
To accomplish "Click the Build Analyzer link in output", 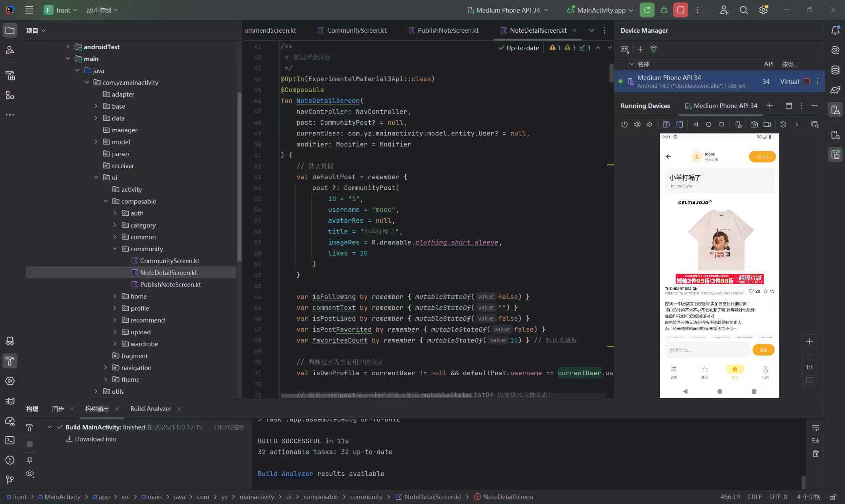I will tap(285, 474).
